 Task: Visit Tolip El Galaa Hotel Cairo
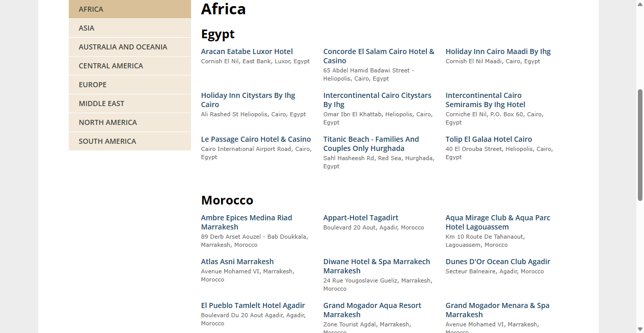point(489,139)
